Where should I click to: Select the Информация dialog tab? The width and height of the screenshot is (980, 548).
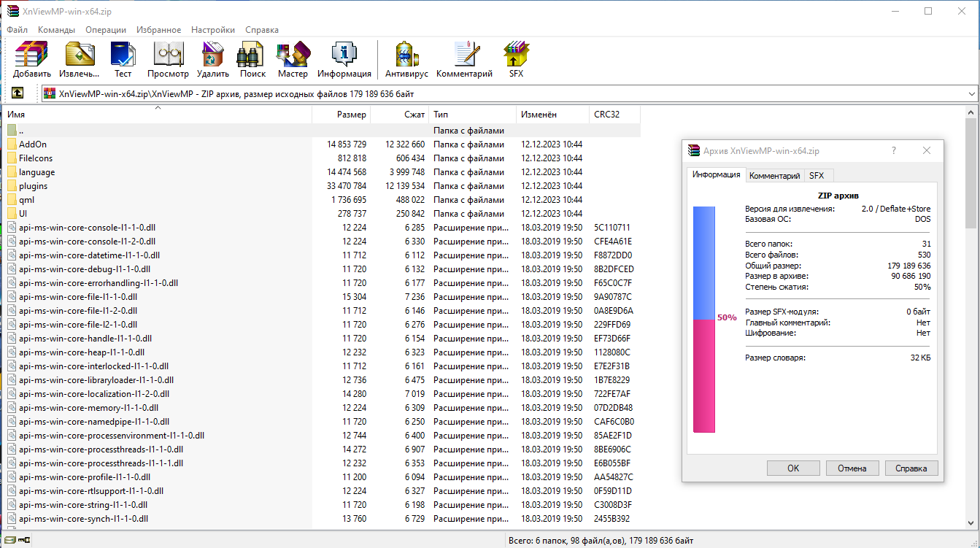pyautogui.click(x=716, y=174)
